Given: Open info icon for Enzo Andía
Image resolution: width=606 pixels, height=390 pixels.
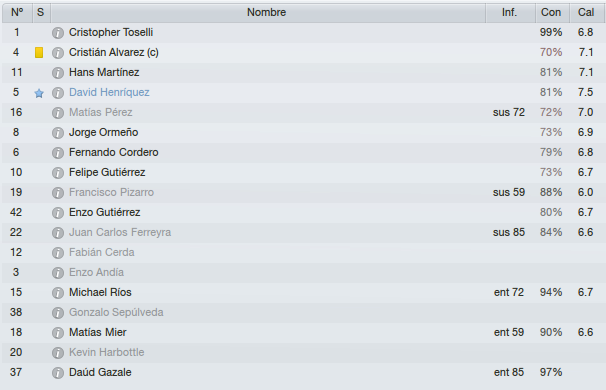Looking at the screenshot, I should tap(58, 272).
